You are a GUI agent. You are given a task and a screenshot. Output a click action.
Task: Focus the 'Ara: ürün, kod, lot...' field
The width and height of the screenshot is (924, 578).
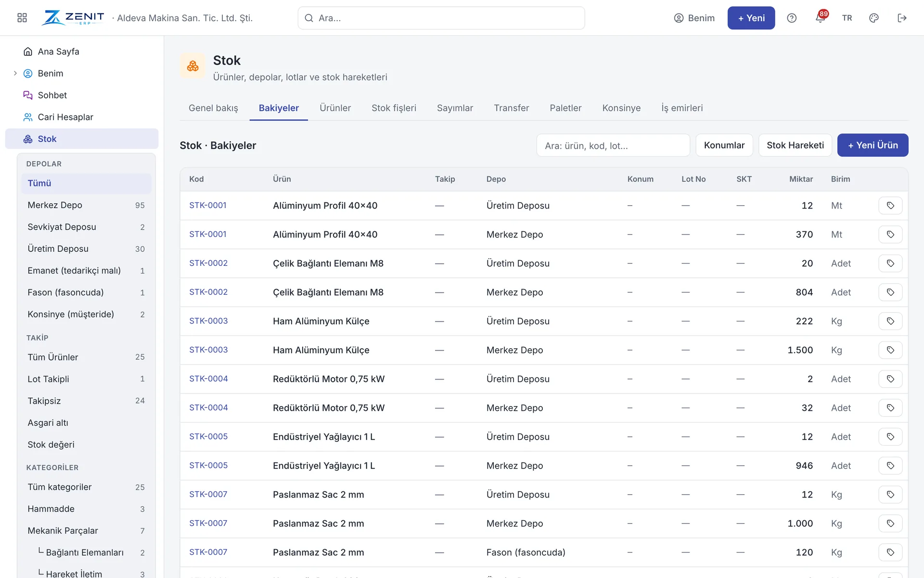pos(613,145)
